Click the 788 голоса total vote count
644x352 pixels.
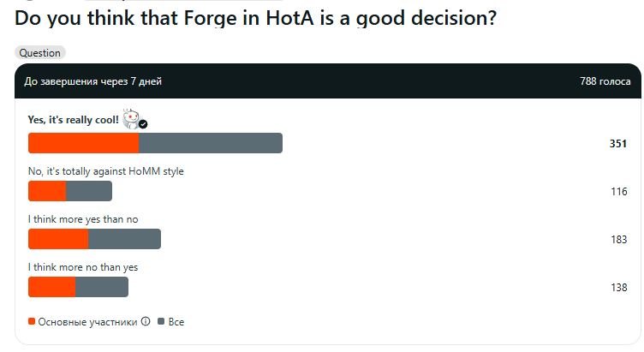605,81
